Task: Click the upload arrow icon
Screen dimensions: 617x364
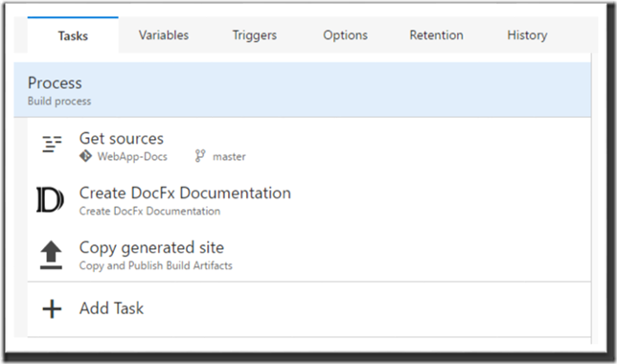Action: 51,255
